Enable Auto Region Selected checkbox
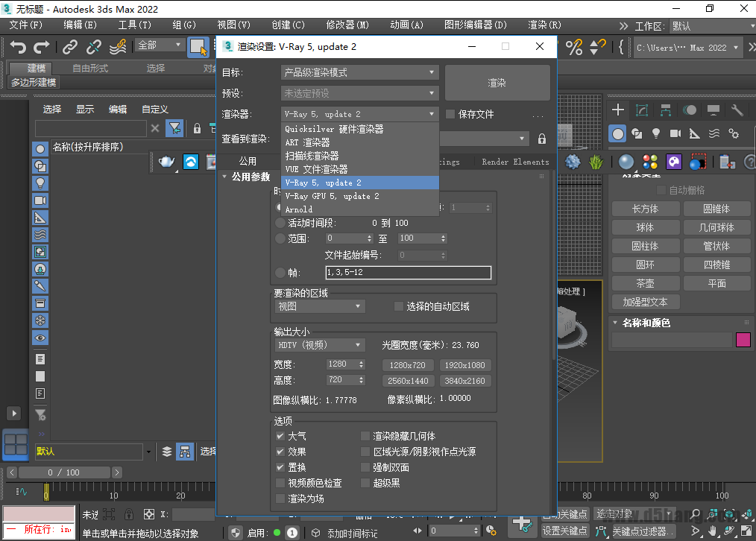The image size is (756, 541). [399, 306]
